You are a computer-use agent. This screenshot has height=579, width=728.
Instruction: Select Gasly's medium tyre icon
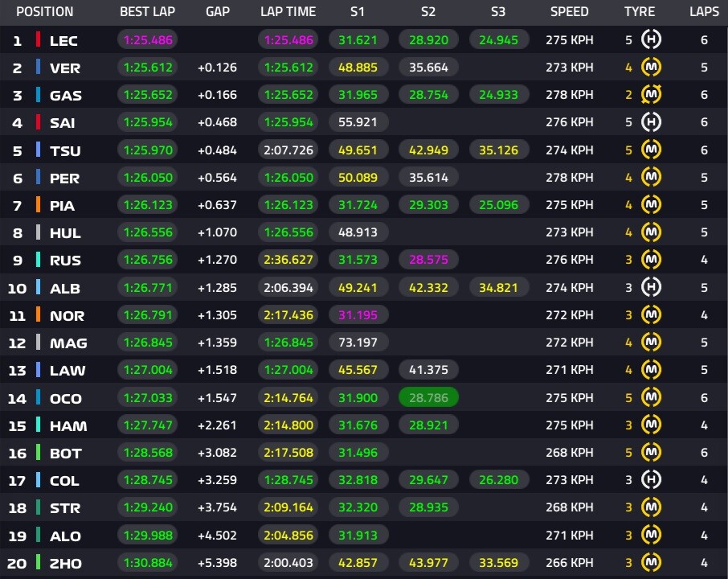(651, 95)
